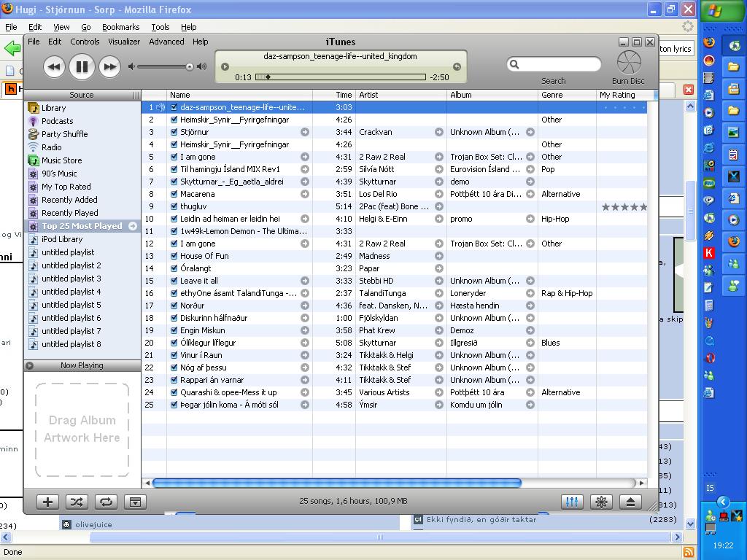Click the volume slider knob
This screenshot has width=747, height=560.
point(190,66)
